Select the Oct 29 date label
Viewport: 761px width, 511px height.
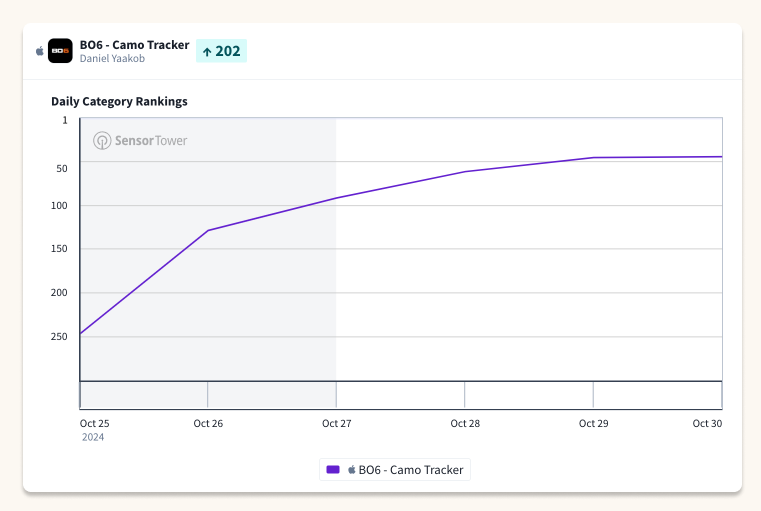click(593, 424)
